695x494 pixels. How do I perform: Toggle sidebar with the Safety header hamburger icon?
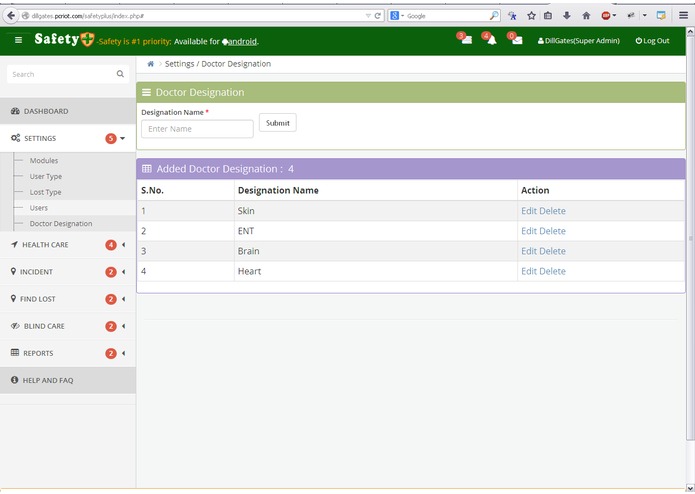pos(18,40)
